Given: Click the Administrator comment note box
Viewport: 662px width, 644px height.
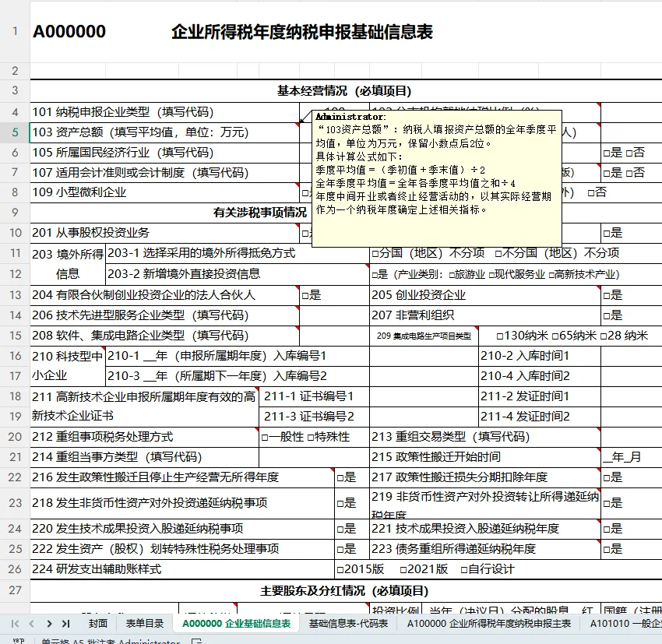Looking at the screenshot, I should pyautogui.click(x=437, y=178).
